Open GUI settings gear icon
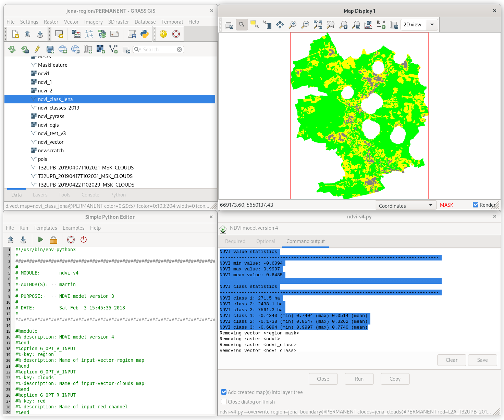 tap(163, 34)
